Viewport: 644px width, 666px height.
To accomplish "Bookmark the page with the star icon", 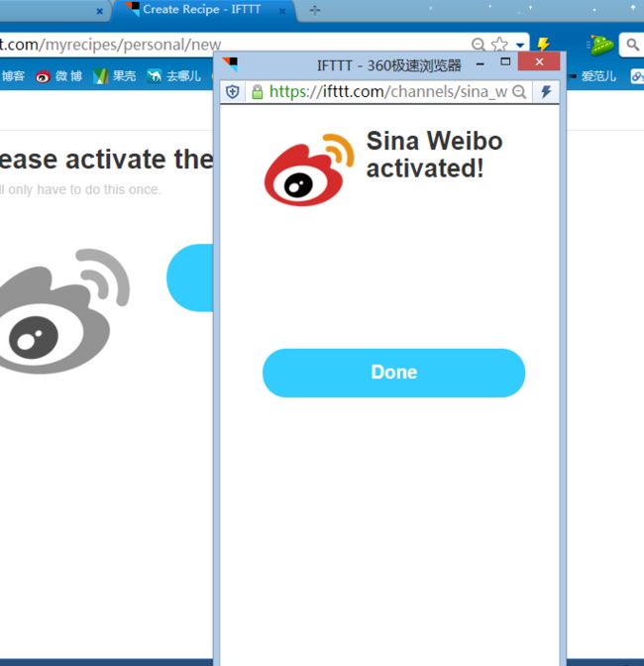I will tap(499, 45).
